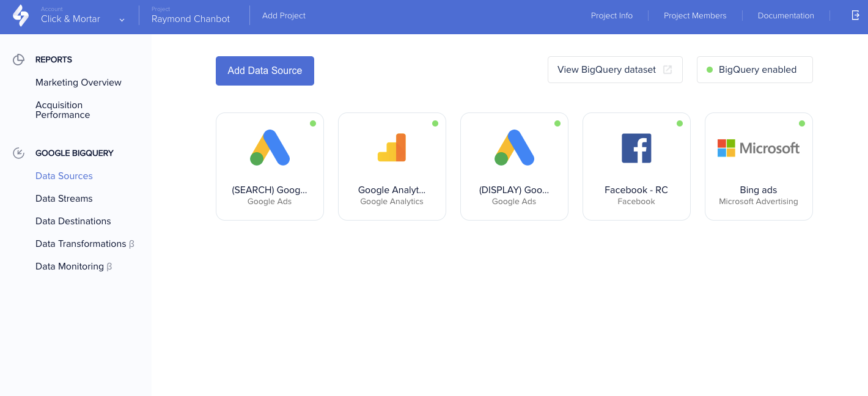Open Data Monitoring beta
The image size is (868, 396).
pos(74,266)
